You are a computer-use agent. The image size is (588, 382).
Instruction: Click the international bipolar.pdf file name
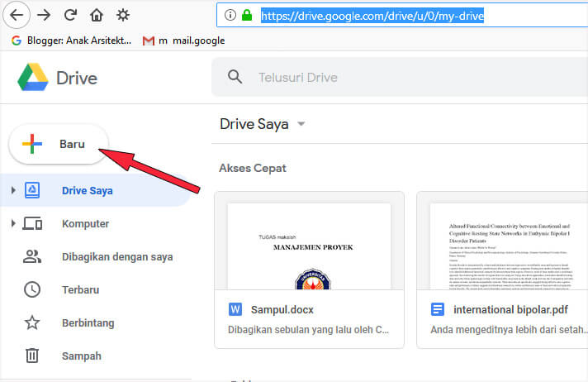click(510, 310)
